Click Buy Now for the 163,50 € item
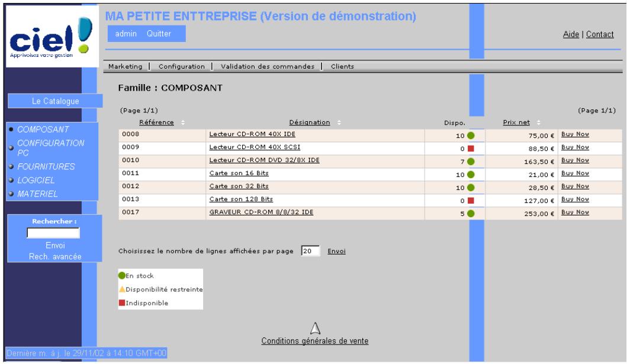This screenshot has height=364, width=627. tap(575, 160)
